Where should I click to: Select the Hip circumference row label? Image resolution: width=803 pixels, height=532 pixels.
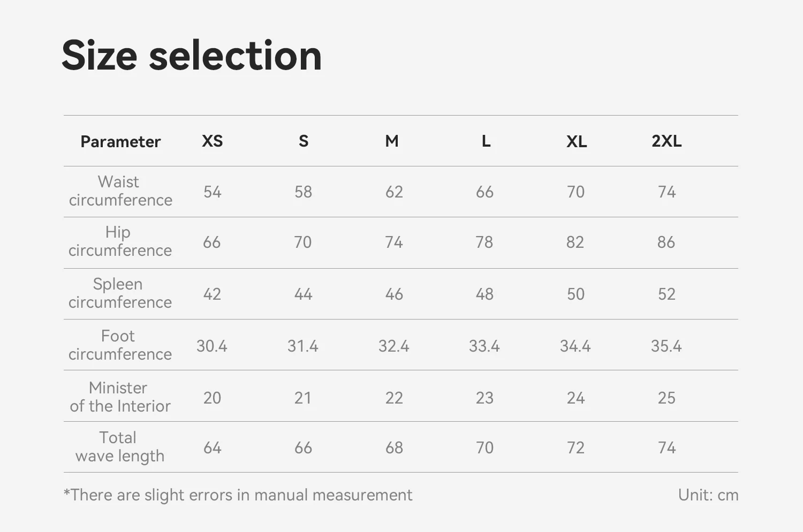(x=120, y=241)
